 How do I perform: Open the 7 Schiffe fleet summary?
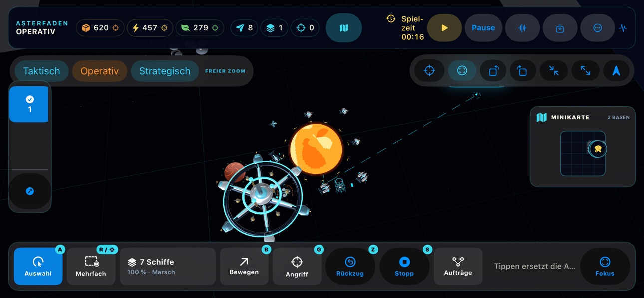(168, 266)
